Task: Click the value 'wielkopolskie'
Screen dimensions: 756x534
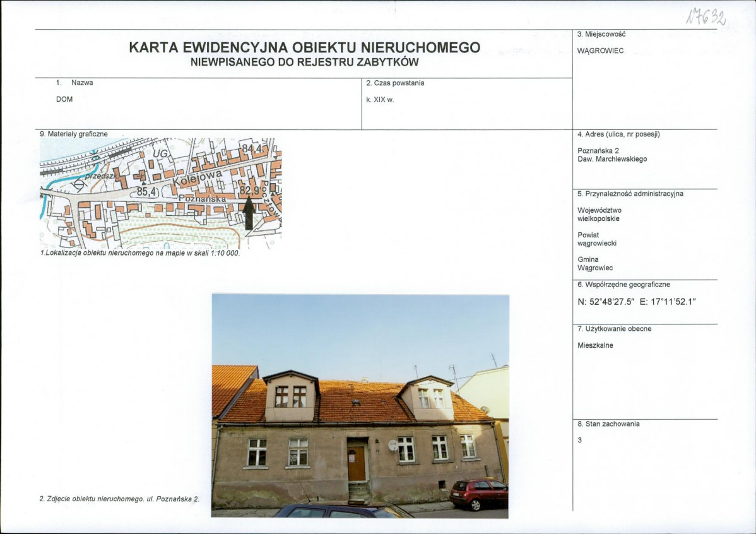Action: [x=598, y=218]
